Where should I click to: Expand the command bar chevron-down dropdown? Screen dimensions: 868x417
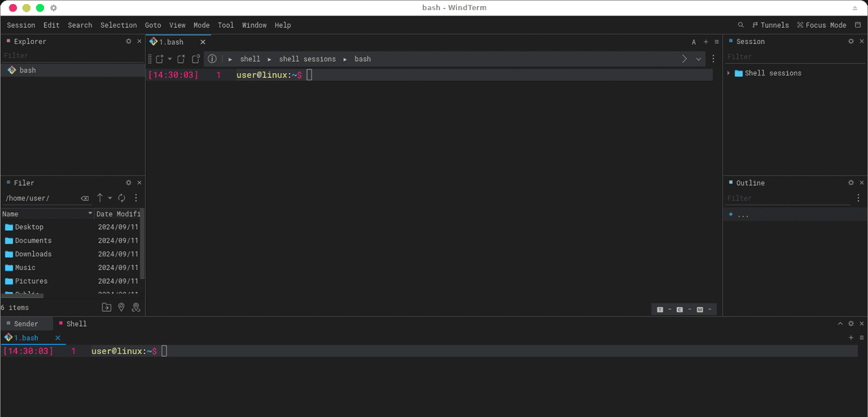pos(698,59)
